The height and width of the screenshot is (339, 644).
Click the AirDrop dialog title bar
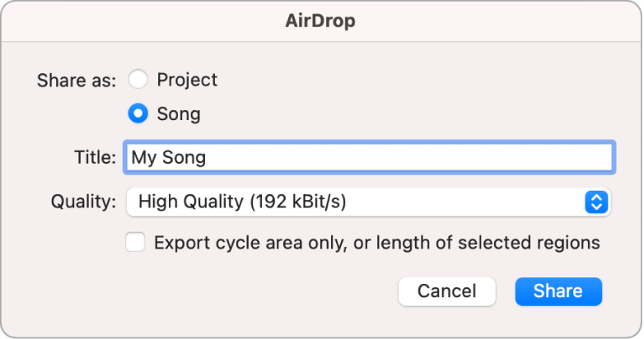pos(321,21)
